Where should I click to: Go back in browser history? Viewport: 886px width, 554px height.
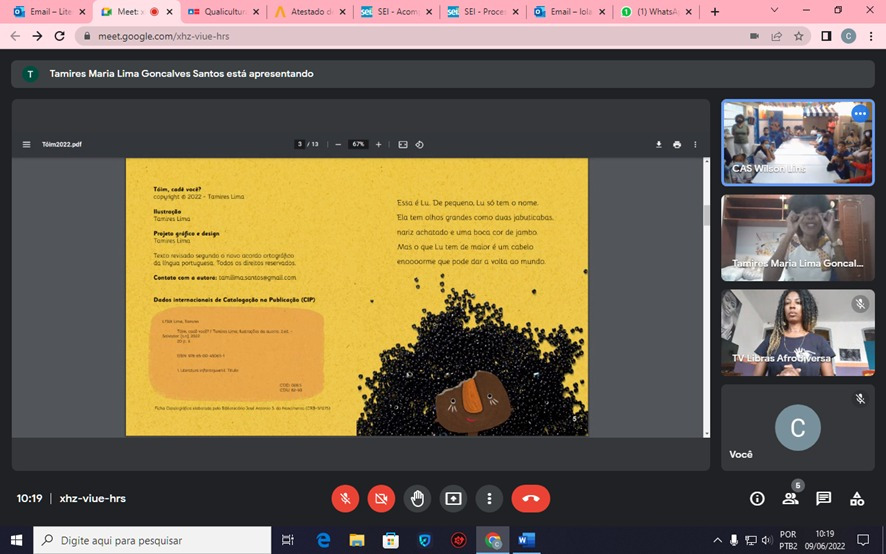[15, 36]
